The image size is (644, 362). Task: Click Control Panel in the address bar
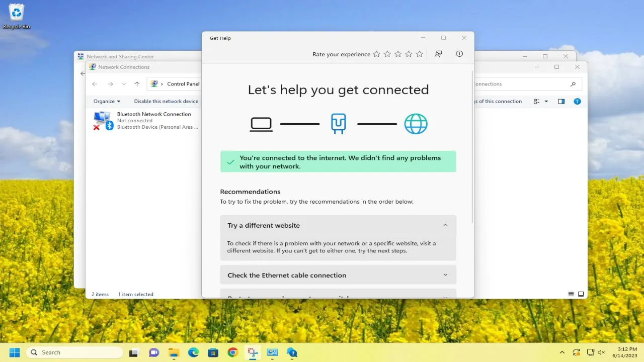click(x=183, y=84)
